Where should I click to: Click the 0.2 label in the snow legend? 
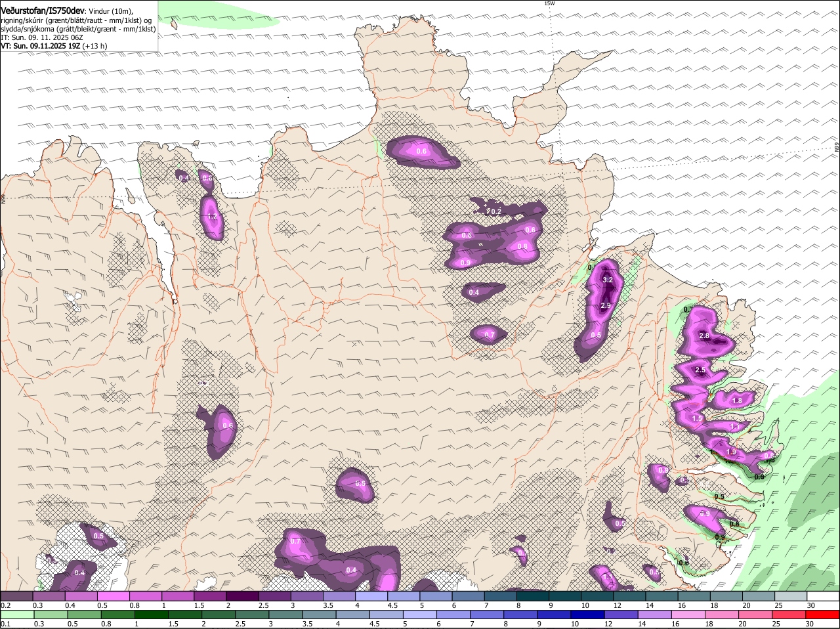click(x=5, y=605)
